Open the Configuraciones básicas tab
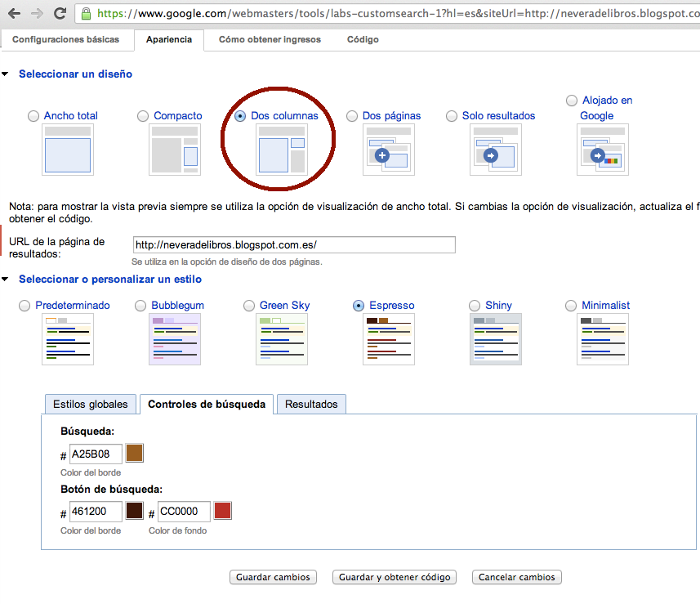Screen dimensions: 700x604 tap(65, 40)
